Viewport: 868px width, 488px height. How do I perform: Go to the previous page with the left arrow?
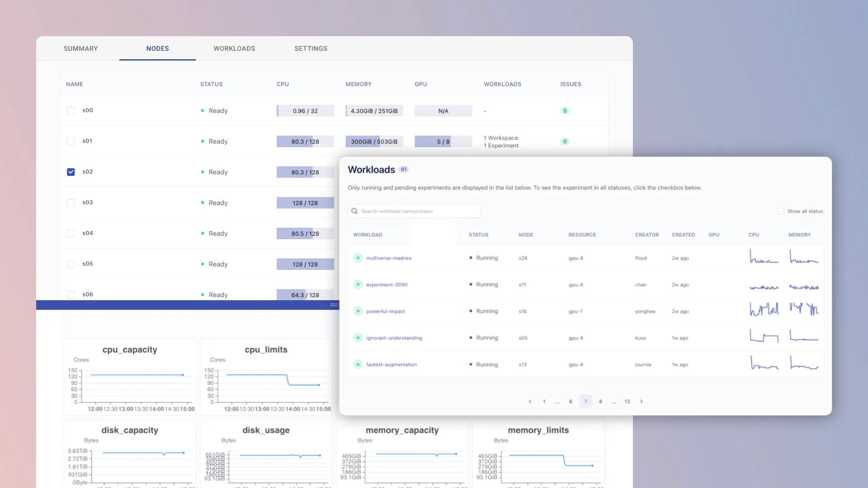[530, 401]
